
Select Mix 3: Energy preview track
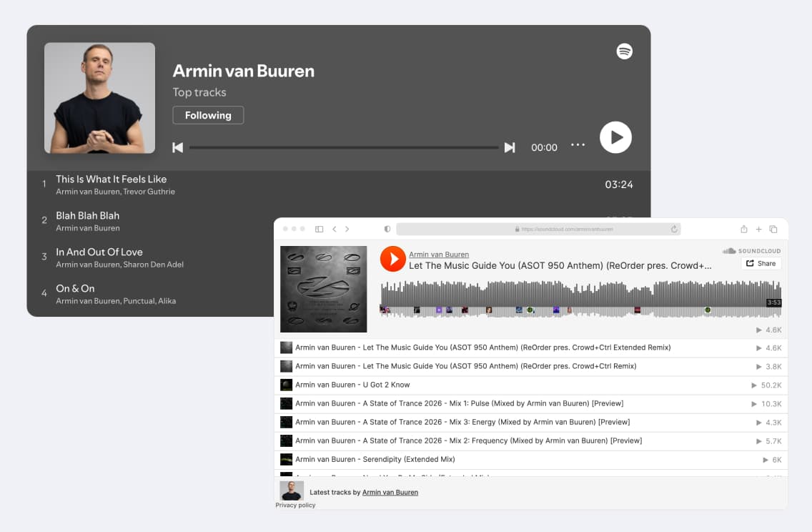pos(531,422)
